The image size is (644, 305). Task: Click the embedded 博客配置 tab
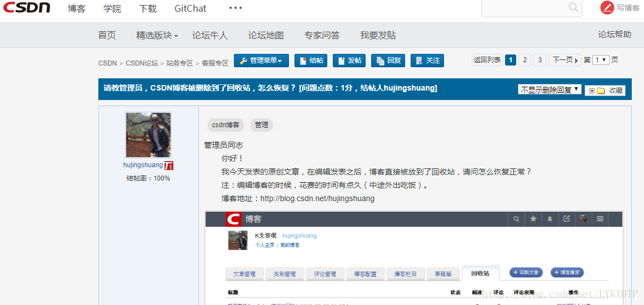click(365, 274)
